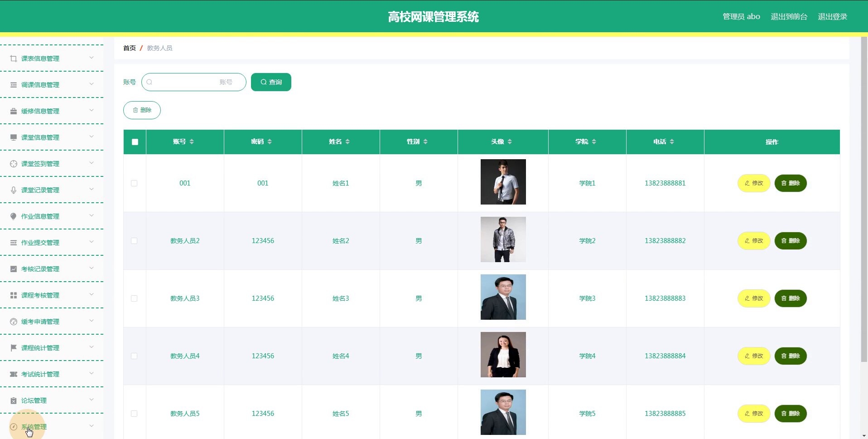Click the list icon beside 调课信息管理
This screenshot has height=439, width=868.
click(x=14, y=85)
